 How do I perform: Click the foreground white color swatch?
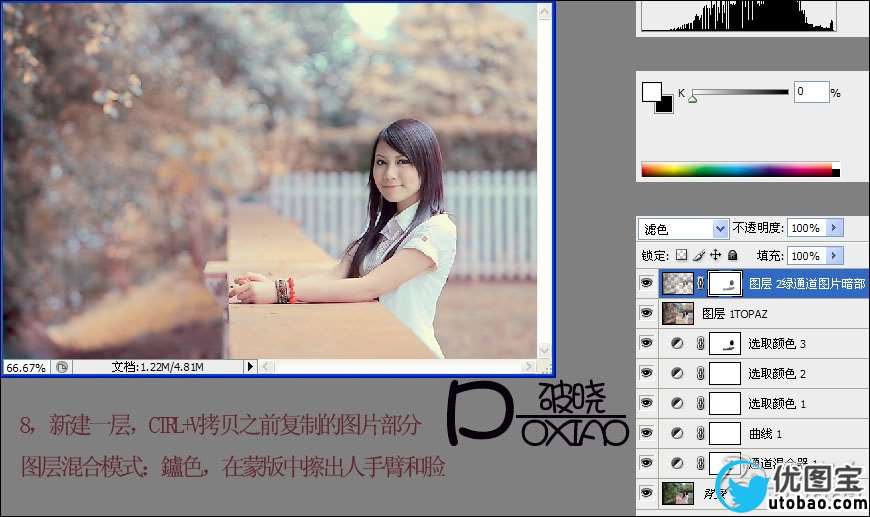[650, 90]
